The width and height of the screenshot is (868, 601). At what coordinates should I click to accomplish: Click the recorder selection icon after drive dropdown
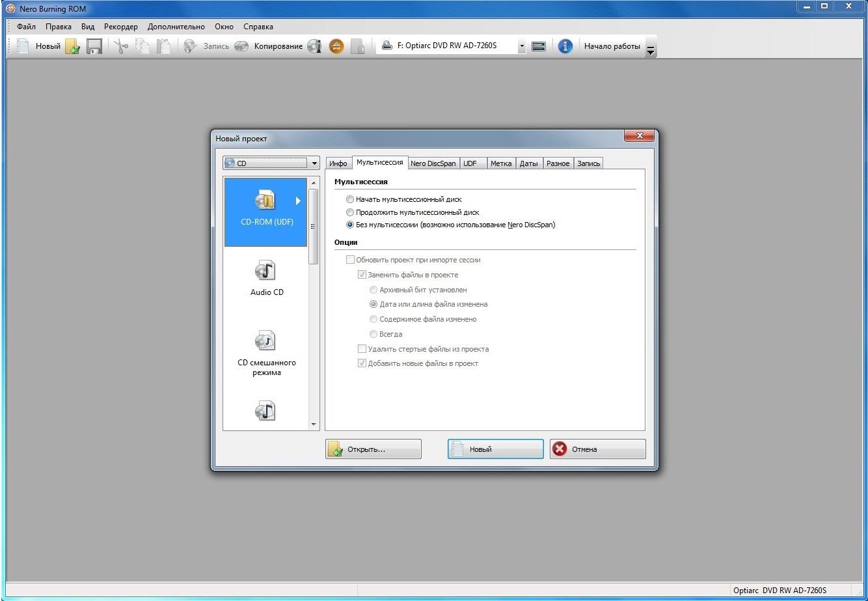coord(538,46)
